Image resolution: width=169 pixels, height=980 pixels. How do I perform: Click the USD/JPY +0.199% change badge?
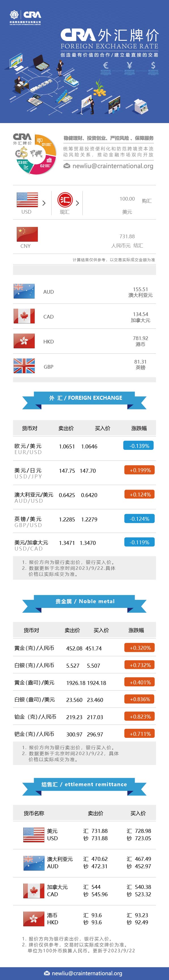(x=140, y=470)
